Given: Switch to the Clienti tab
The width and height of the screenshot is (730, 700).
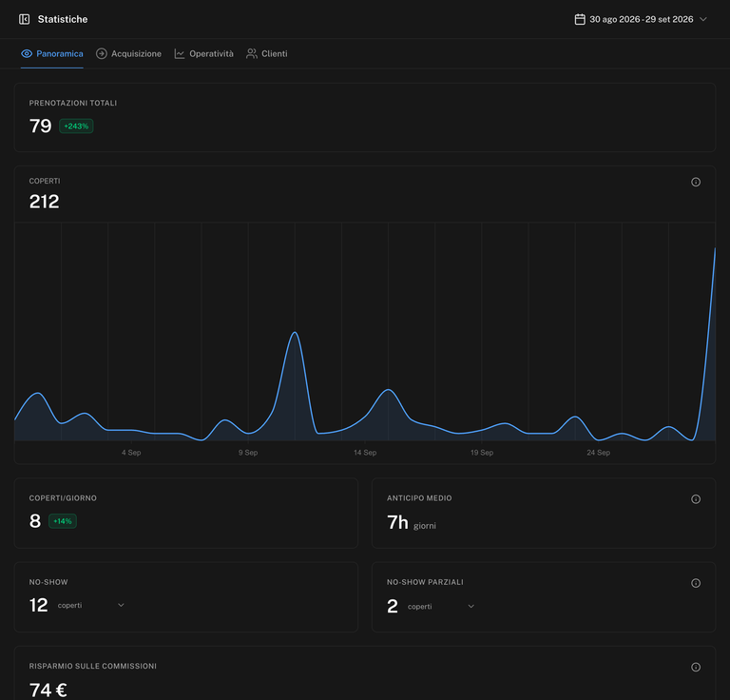Looking at the screenshot, I should click(x=267, y=53).
